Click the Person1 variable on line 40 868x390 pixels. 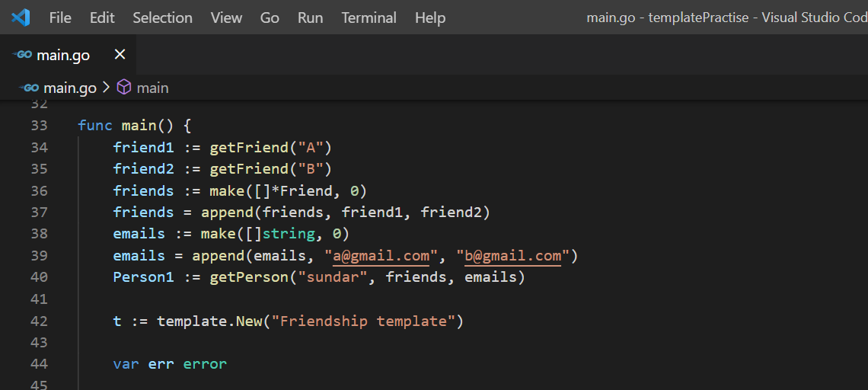point(143,277)
